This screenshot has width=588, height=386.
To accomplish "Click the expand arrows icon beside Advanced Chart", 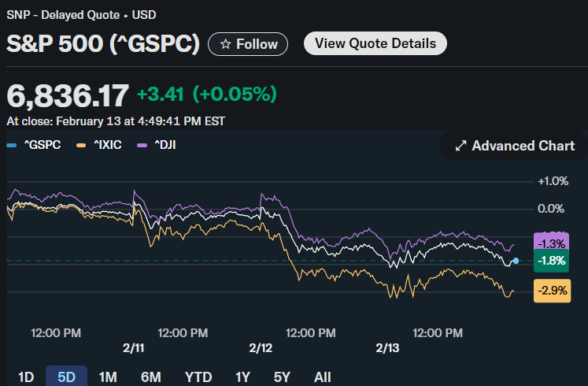I will [460, 146].
